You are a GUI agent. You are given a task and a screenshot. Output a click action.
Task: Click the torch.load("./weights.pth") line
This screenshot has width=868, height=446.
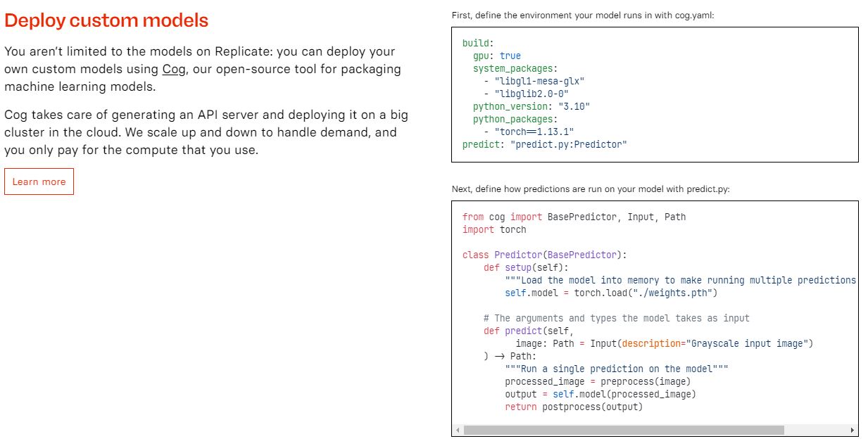pos(611,293)
